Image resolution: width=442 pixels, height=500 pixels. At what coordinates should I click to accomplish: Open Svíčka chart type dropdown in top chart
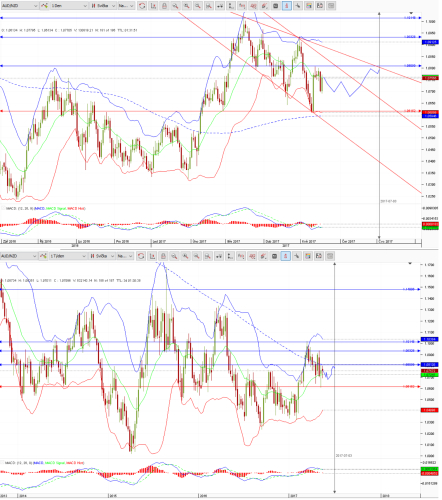[x=103, y=6]
